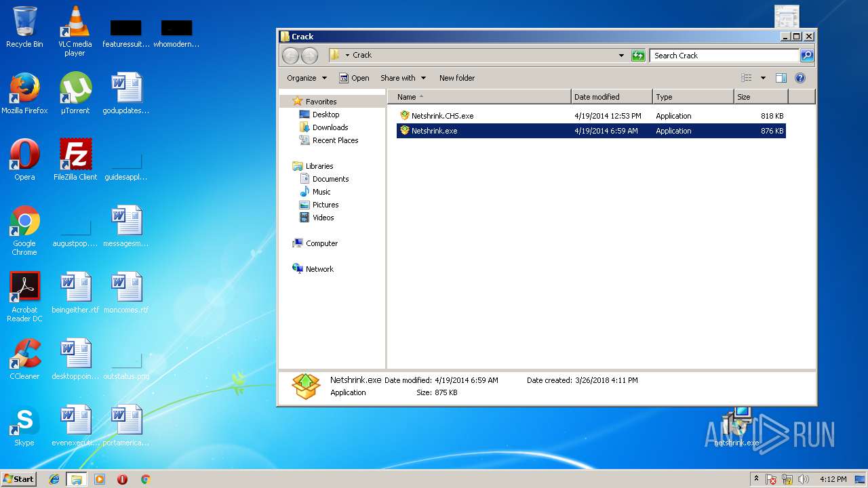Image resolution: width=868 pixels, height=488 pixels.
Task: Click the search magnifier button
Action: (807, 56)
